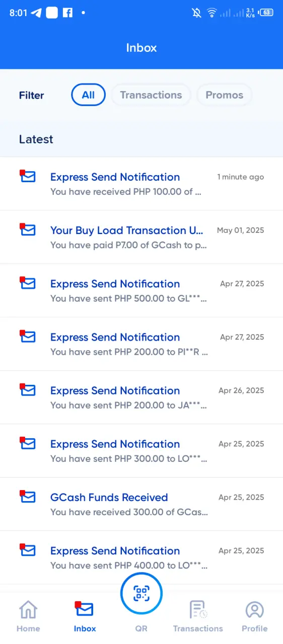
Task: Open Transactions icon in bottom navigation
Action: point(198,616)
